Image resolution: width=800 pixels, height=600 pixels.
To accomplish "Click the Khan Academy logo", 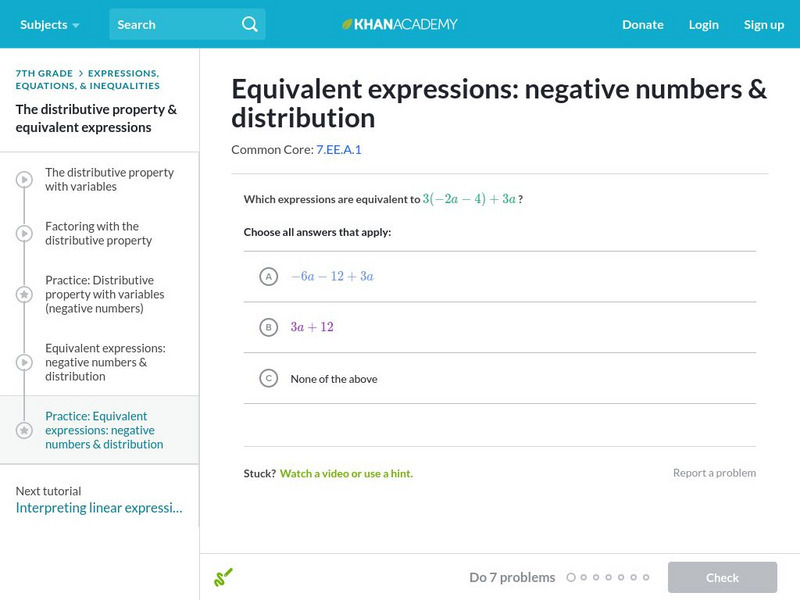I will (400, 24).
